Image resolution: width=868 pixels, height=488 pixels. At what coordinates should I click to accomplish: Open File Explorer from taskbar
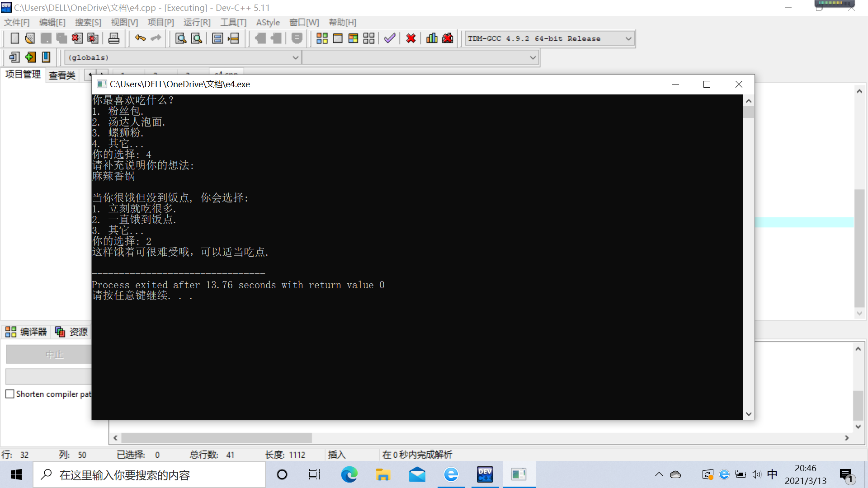click(383, 474)
